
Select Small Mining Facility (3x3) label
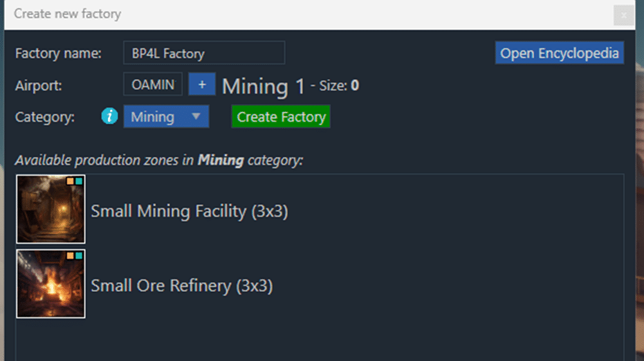(190, 211)
